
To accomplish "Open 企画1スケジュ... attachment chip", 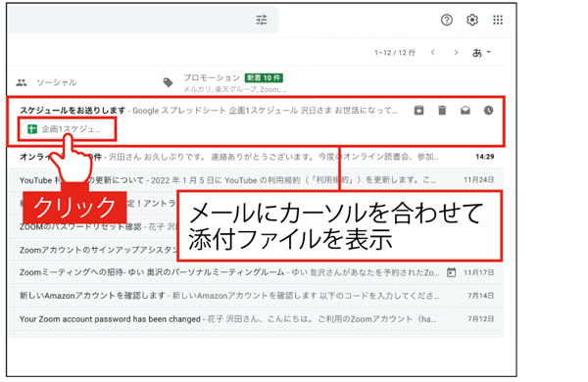I will point(67,129).
